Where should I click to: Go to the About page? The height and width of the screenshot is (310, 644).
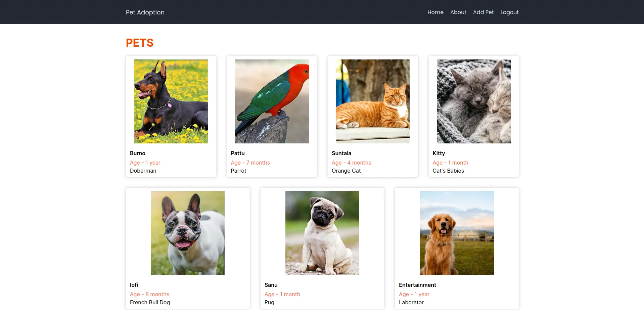458,12
